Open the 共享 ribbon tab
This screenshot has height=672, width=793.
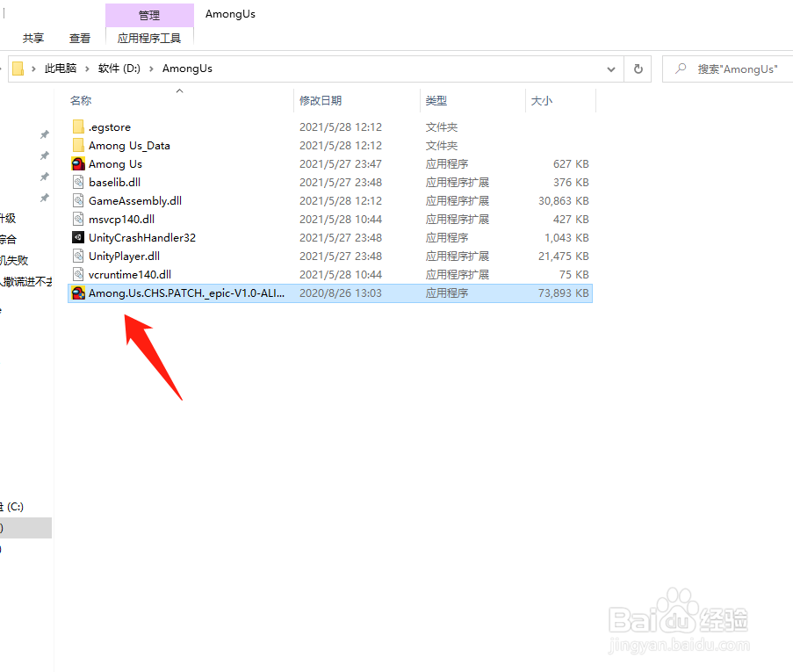coord(33,38)
